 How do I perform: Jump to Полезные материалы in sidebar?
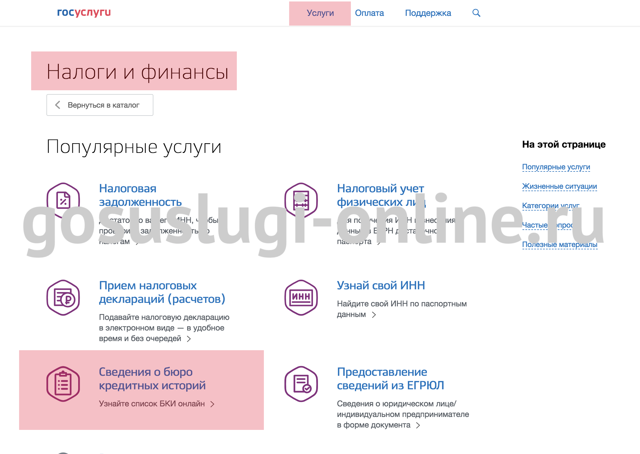click(560, 245)
